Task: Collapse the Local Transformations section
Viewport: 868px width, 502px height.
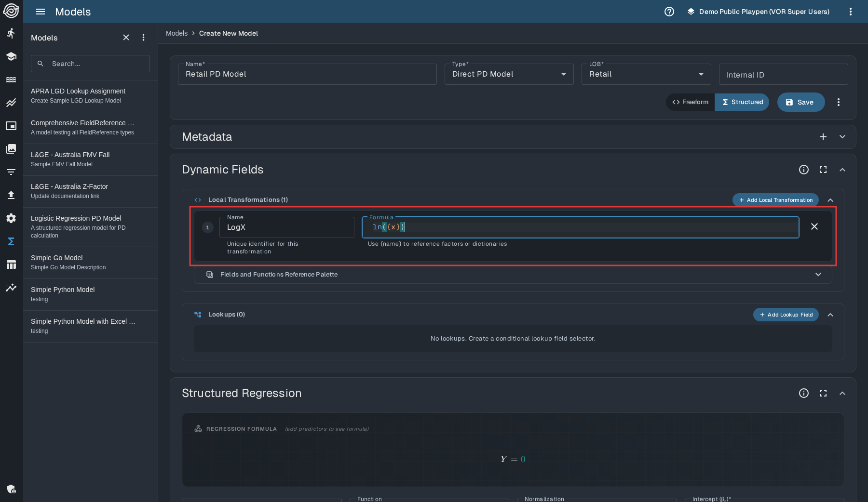Action: tap(830, 200)
